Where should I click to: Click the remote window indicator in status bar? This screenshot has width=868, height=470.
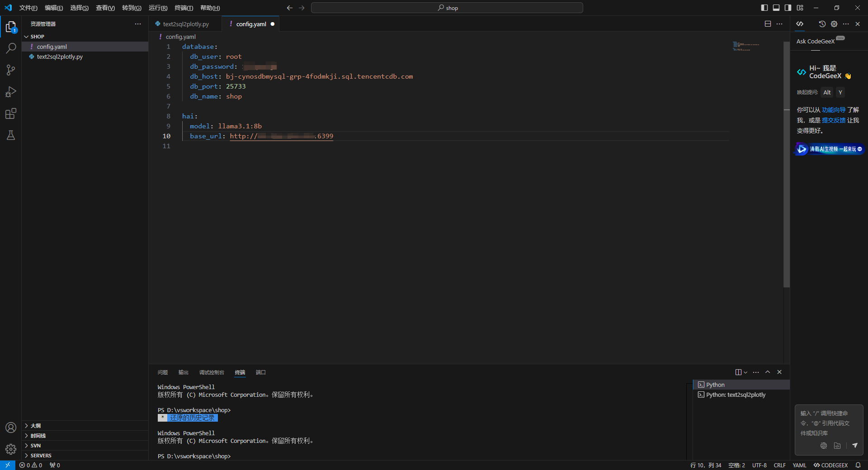[x=8, y=465]
